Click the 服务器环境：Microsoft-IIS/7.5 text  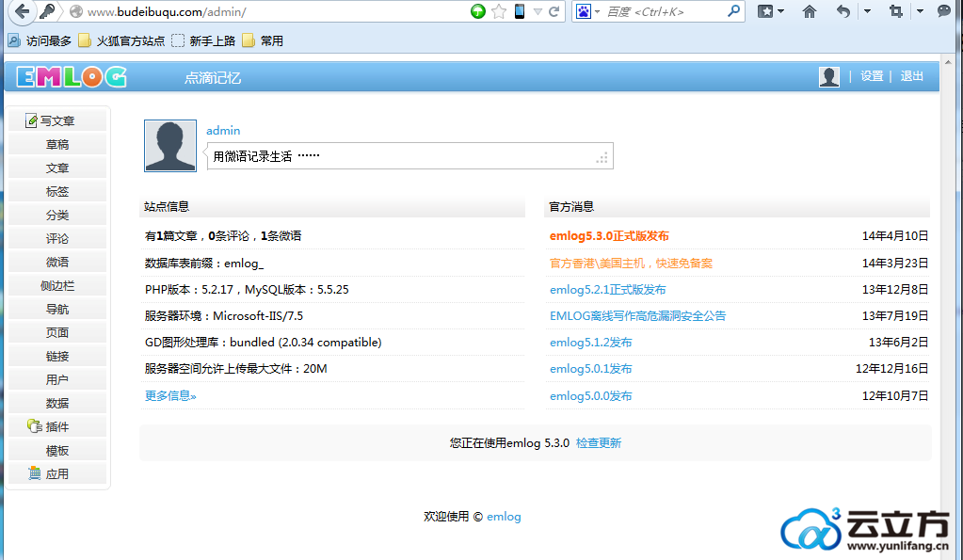pos(223,315)
